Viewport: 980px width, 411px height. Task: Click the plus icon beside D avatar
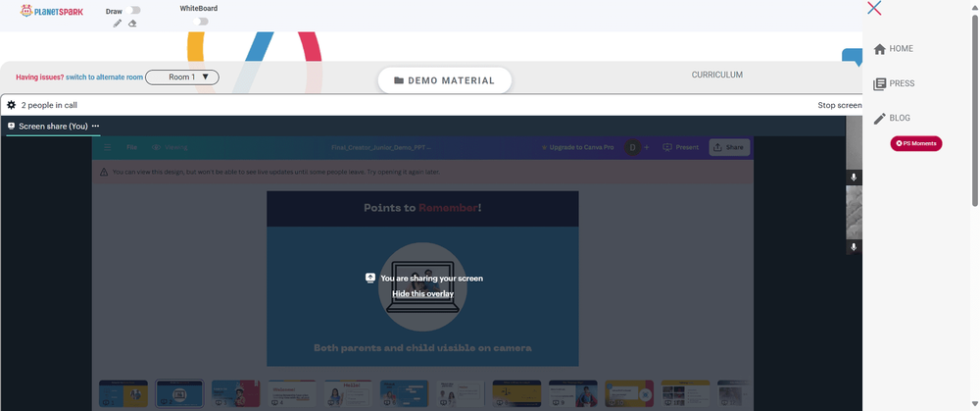click(647, 148)
